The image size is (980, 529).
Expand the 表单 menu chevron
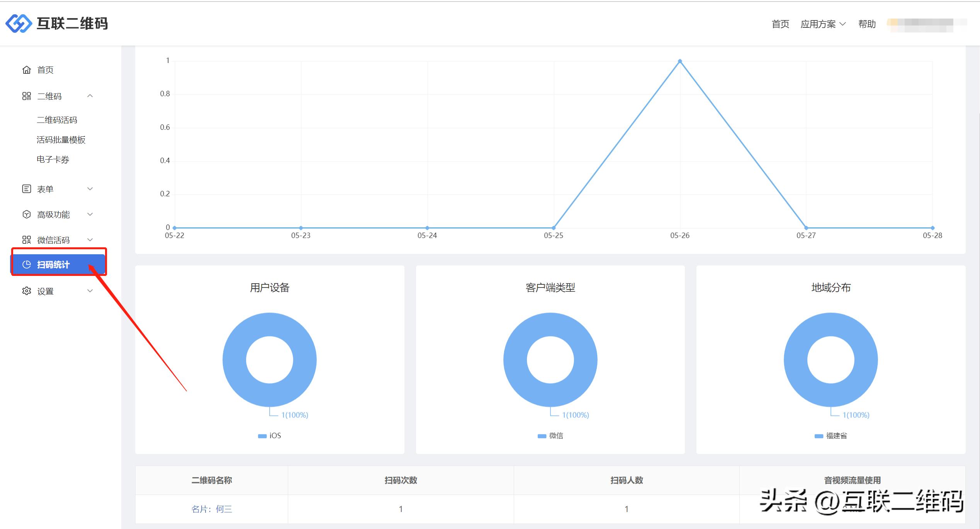[x=90, y=189]
